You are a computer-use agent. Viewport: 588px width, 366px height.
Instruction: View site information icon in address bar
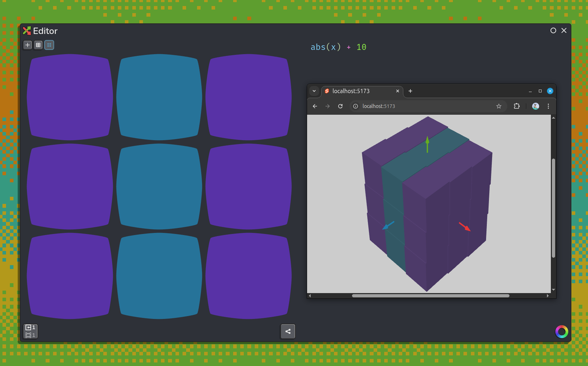[x=356, y=106]
